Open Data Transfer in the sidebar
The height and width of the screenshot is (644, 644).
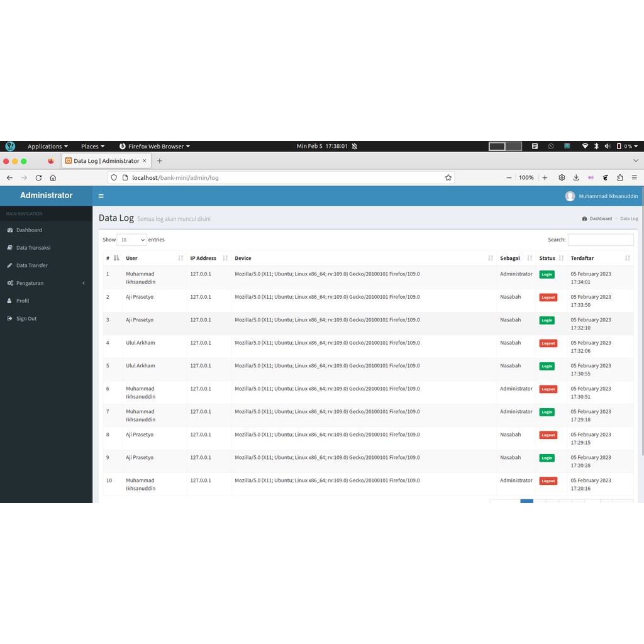(46, 265)
